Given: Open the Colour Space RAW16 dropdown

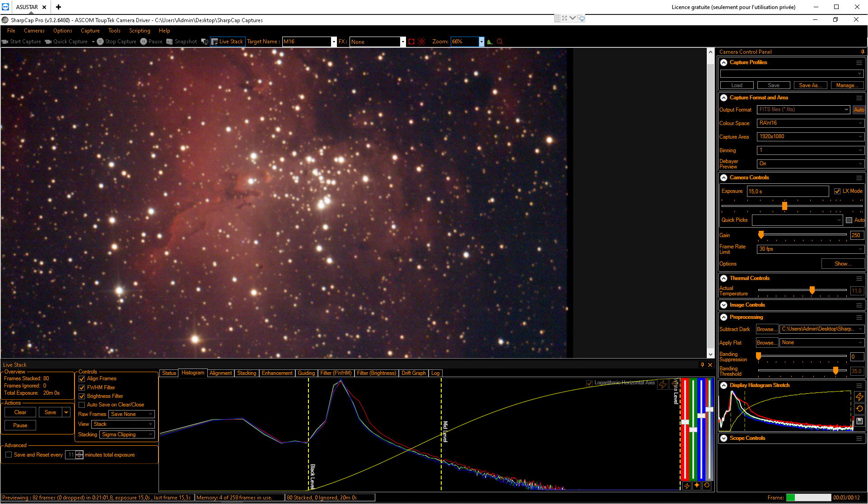Looking at the screenshot, I should tap(811, 123).
